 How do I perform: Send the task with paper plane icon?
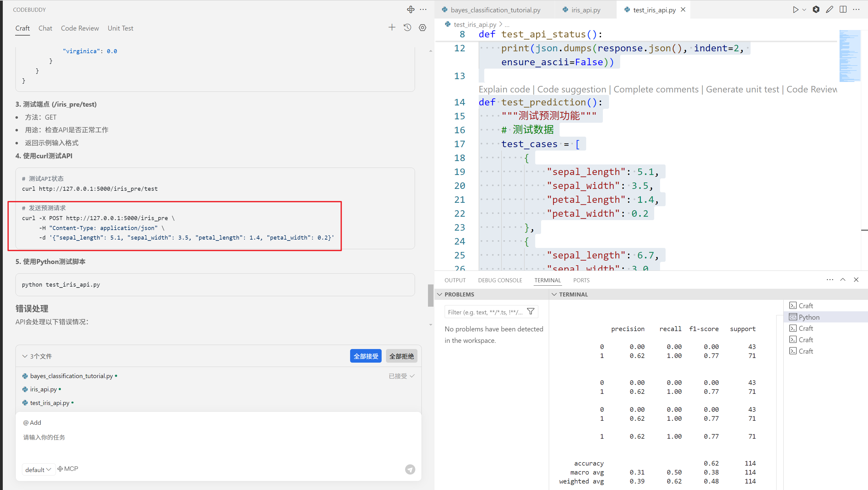click(x=410, y=470)
